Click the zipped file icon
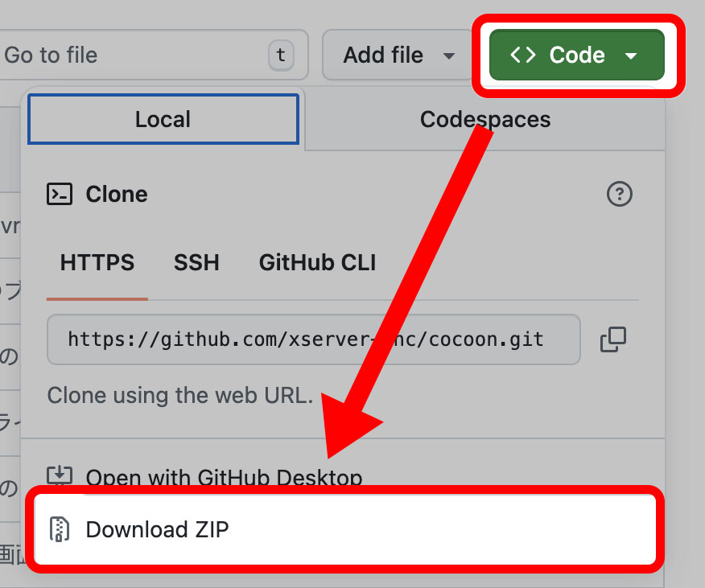Screen dimensions: 705x588 coord(60,529)
